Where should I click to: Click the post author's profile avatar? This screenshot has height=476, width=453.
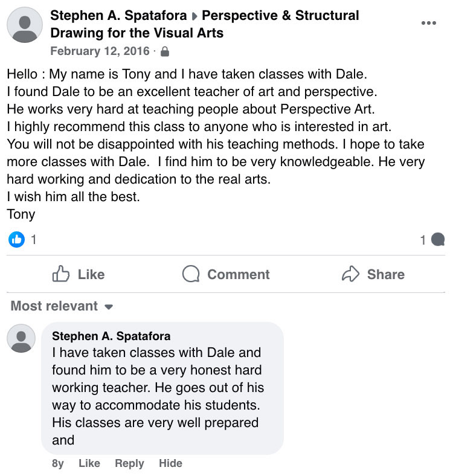24,25
